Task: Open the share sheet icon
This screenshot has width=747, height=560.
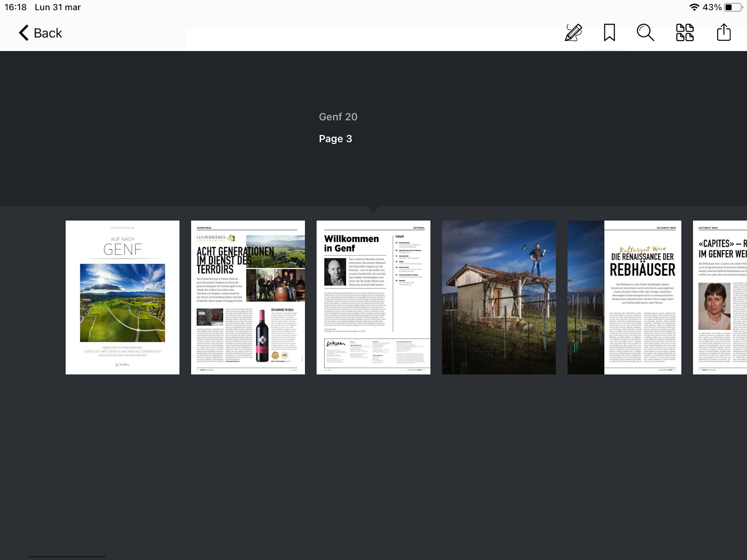Action: tap(724, 33)
